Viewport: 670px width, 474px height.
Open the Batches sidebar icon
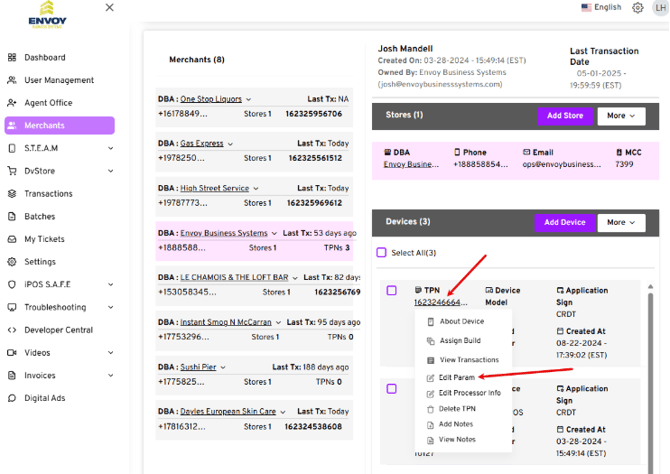pos(12,216)
